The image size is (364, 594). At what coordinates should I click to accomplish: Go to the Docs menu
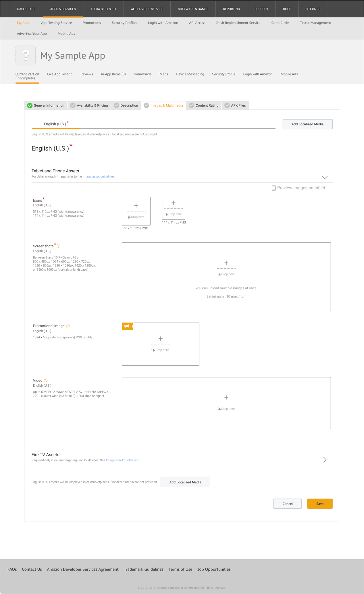(287, 9)
